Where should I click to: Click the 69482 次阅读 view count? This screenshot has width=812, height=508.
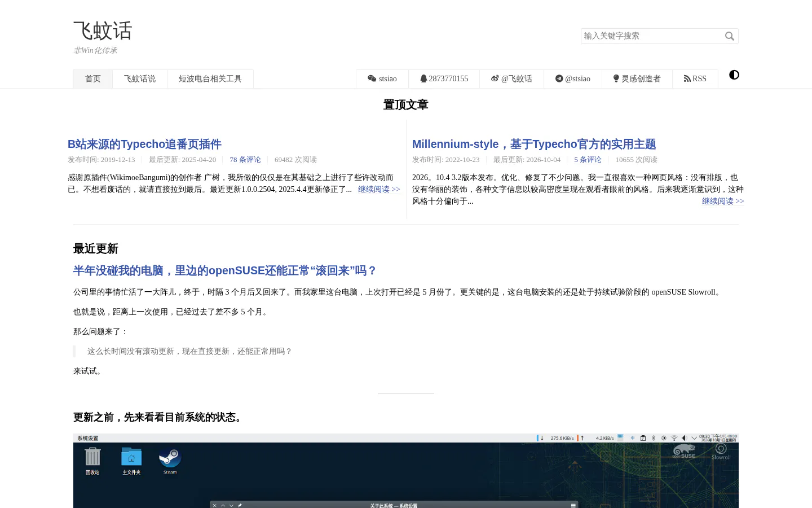point(295,160)
